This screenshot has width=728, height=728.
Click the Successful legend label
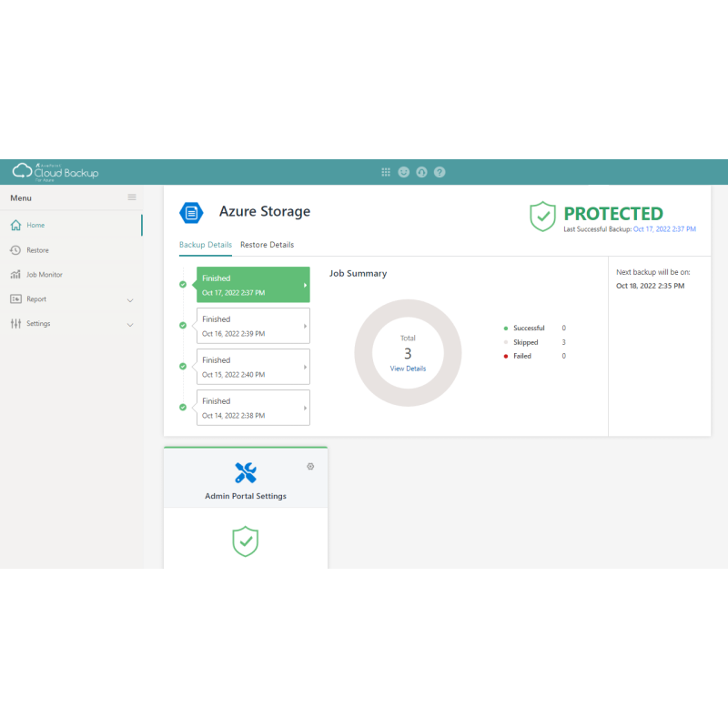[x=529, y=329]
